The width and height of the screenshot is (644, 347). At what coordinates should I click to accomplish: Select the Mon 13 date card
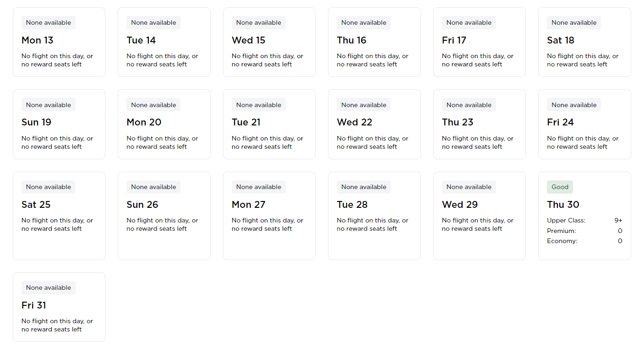click(x=59, y=42)
